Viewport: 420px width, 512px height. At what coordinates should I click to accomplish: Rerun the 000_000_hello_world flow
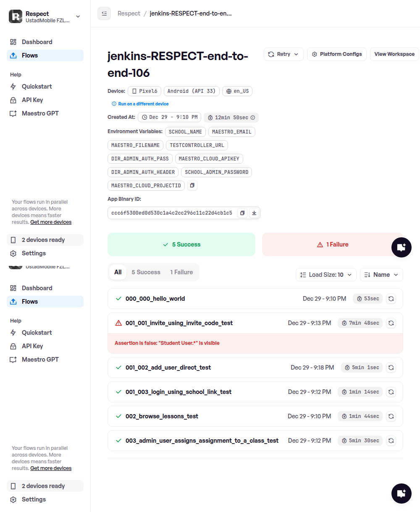point(391,299)
